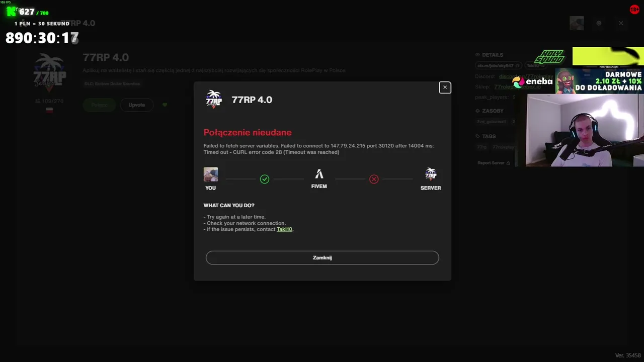Open the settings gear icon at top right
Viewport: 644px width, 362px height.
pyautogui.click(x=599, y=23)
